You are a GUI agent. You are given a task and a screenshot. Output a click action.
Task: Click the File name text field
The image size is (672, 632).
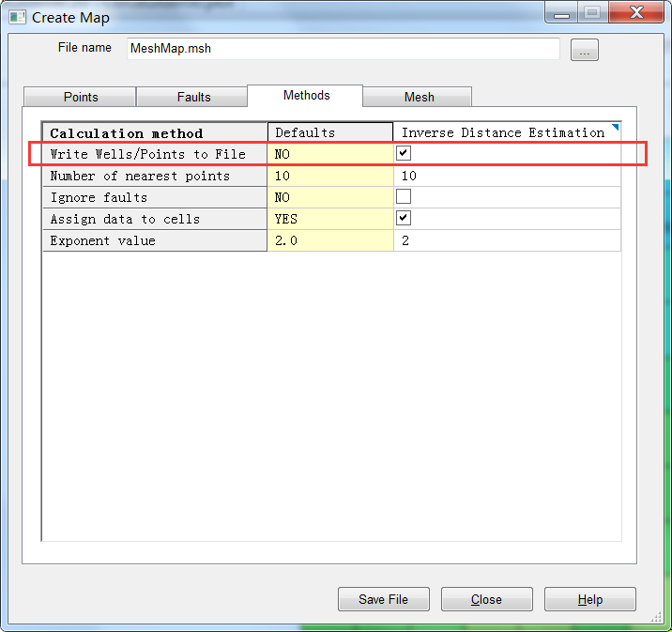tap(343, 49)
